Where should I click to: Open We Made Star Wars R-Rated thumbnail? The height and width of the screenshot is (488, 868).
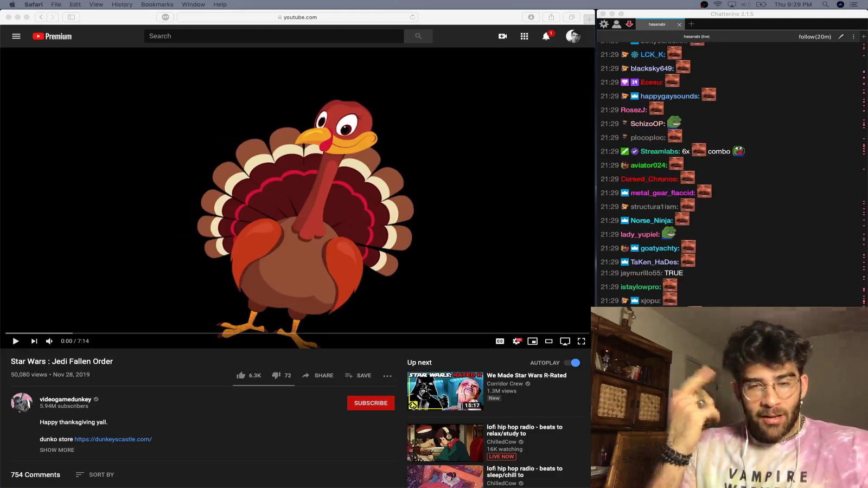445,391
